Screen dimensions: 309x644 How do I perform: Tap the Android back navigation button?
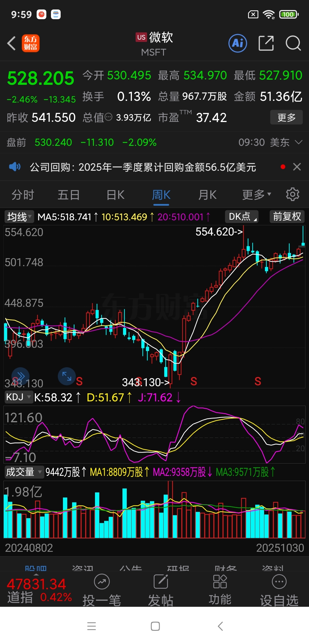pos(220,626)
